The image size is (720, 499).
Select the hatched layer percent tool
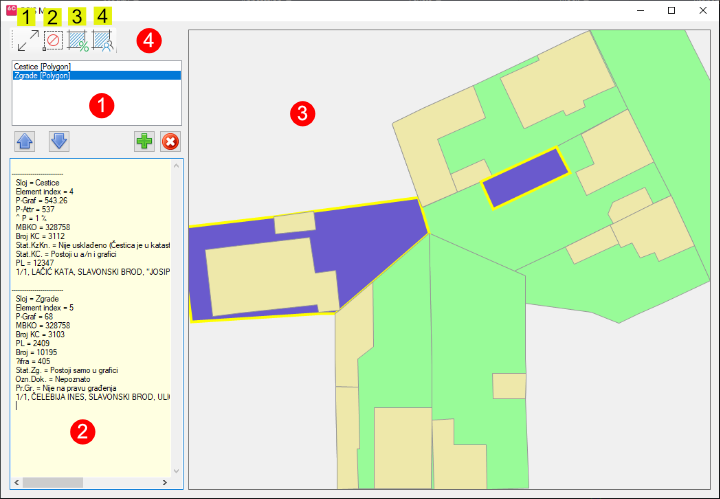click(x=79, y=41)
